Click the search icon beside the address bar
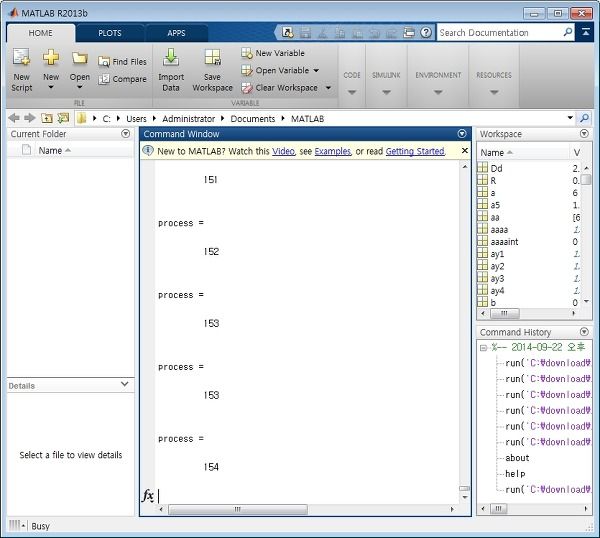 (x=584, y=118)
